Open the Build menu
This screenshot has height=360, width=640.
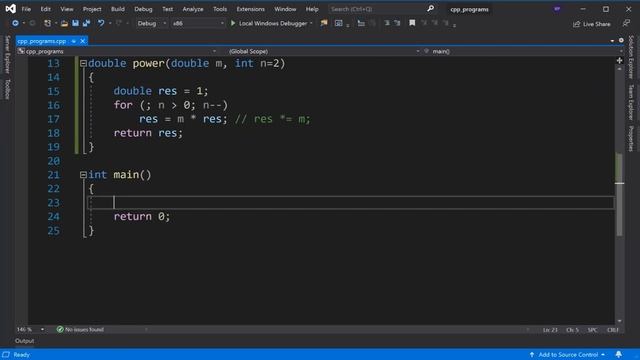118,9
